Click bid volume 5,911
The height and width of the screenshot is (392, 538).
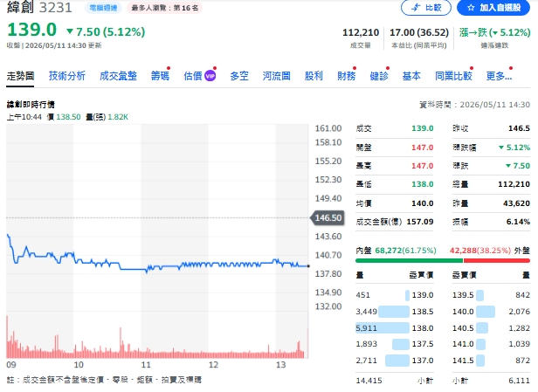point(367,328)
